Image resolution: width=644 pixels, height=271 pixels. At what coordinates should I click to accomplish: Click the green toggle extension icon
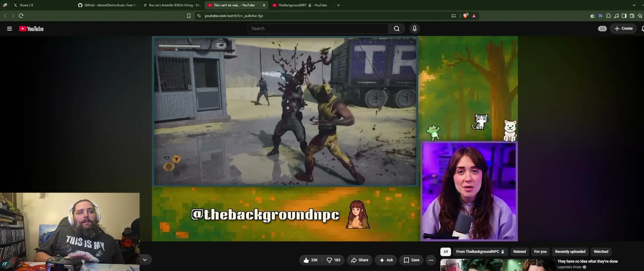point(592,16)
